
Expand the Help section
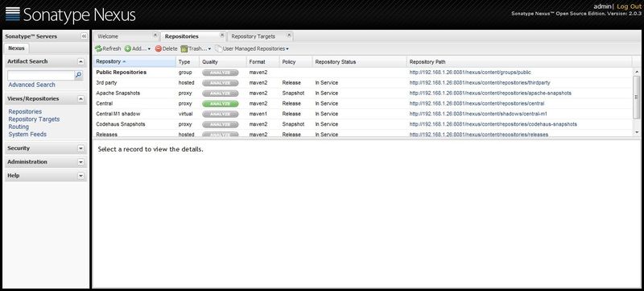81,176
